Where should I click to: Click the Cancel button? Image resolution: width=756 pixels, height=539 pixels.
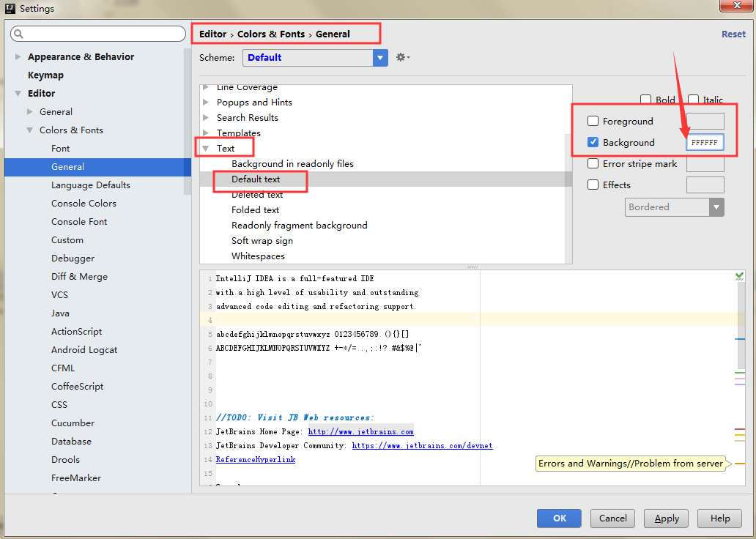(x=613, y=518)
